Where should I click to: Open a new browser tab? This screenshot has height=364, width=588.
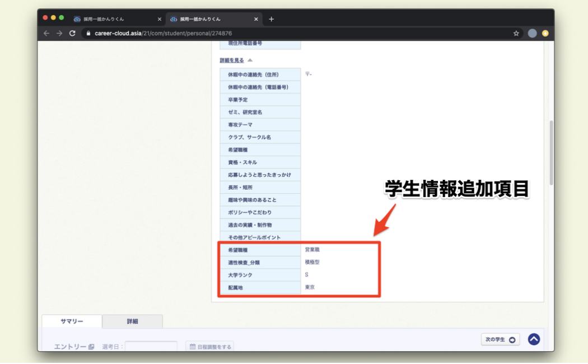point(272,19)
